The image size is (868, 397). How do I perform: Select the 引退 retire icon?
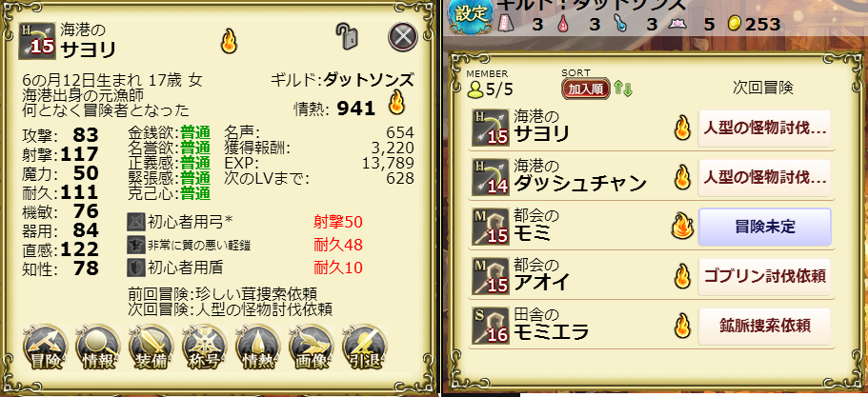[x=364, y=347]
